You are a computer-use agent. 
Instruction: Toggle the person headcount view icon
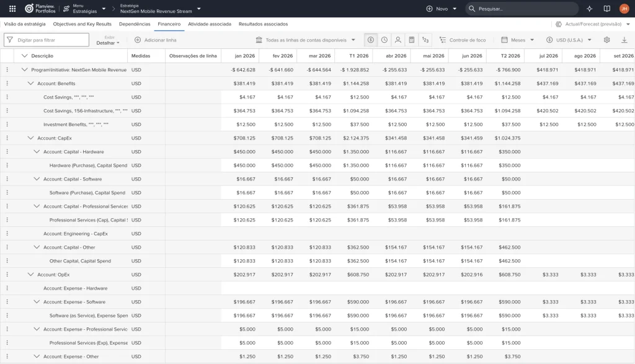pos(398,40)
